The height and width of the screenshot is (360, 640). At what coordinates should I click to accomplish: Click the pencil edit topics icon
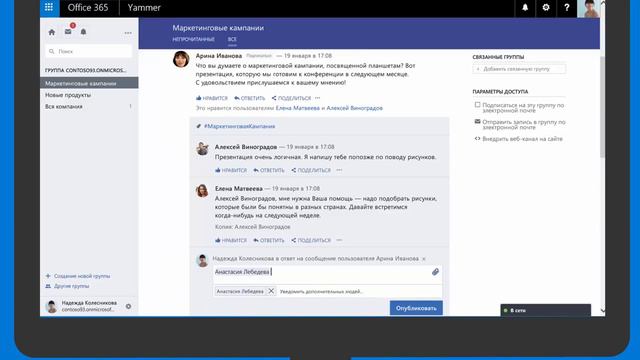[x=198, y=126]
